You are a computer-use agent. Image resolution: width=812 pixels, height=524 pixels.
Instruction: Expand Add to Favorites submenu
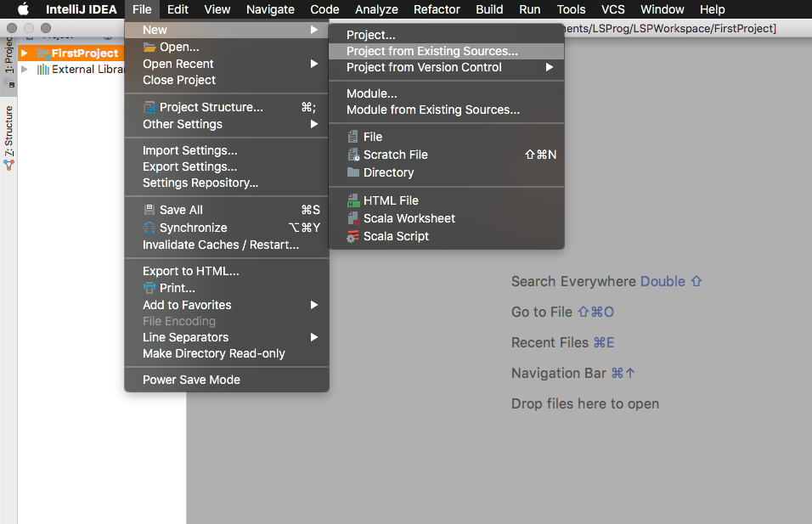(227, 305)
